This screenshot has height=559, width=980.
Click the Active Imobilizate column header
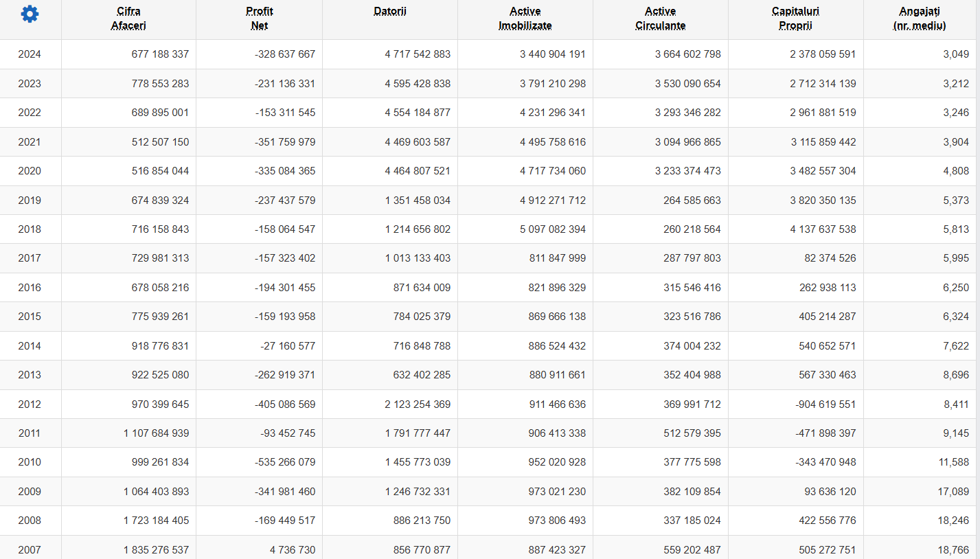[525, 19]
